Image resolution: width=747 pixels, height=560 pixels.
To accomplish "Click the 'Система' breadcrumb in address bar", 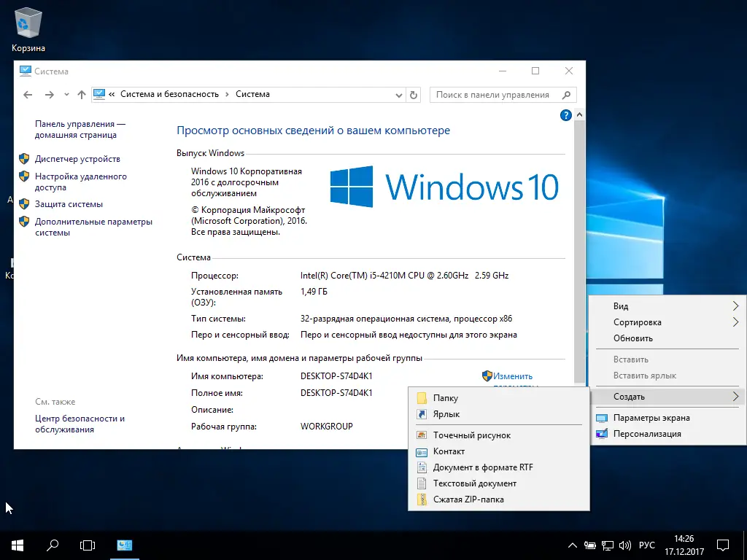I will pyautogui.click(x=252, y=94).
